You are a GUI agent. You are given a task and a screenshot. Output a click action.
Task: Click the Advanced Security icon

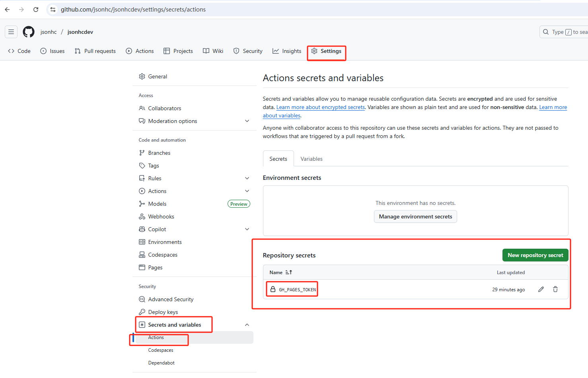[142, 299]
